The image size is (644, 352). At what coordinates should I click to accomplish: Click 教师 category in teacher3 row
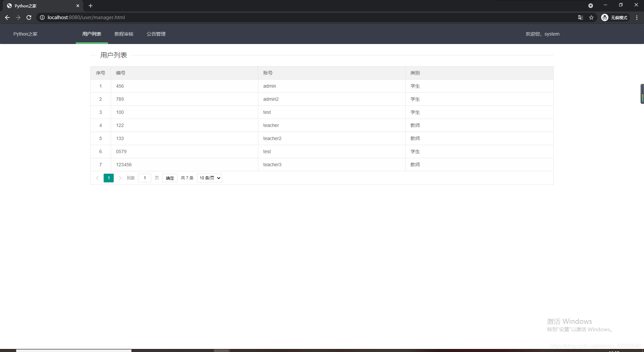[x=479, y=165]
